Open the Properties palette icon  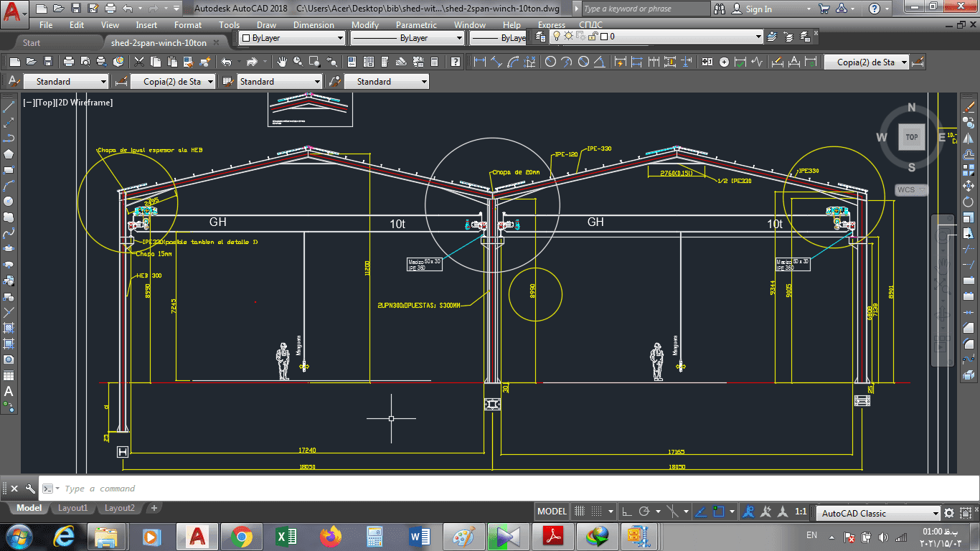pos(352,62)
